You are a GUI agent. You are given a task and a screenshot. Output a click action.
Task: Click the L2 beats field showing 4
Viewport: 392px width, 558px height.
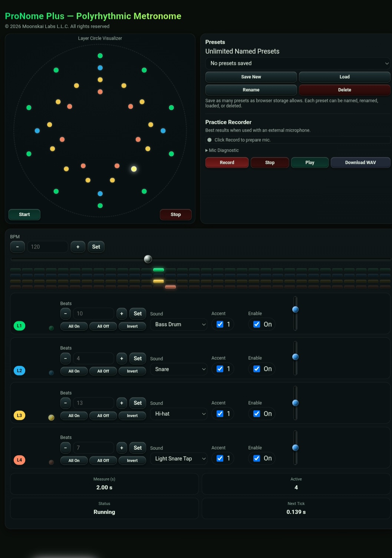(x=93, y=358)
